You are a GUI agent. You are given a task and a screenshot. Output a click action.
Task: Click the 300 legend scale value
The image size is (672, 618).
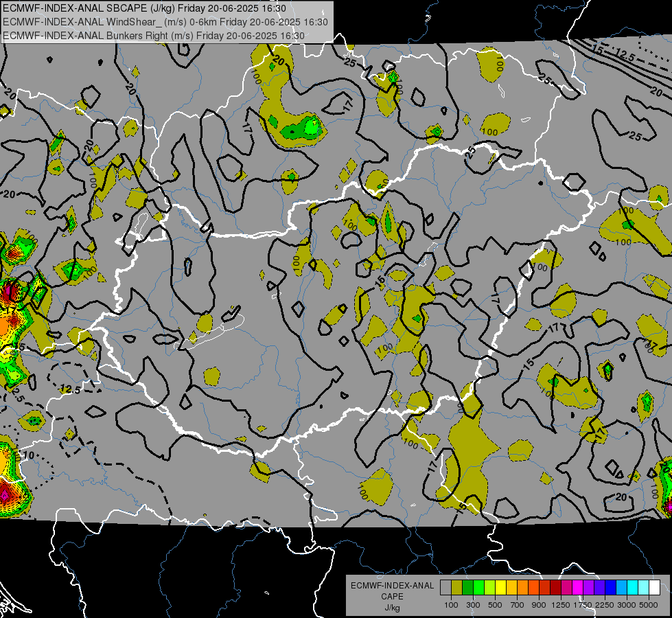(473, 605)
